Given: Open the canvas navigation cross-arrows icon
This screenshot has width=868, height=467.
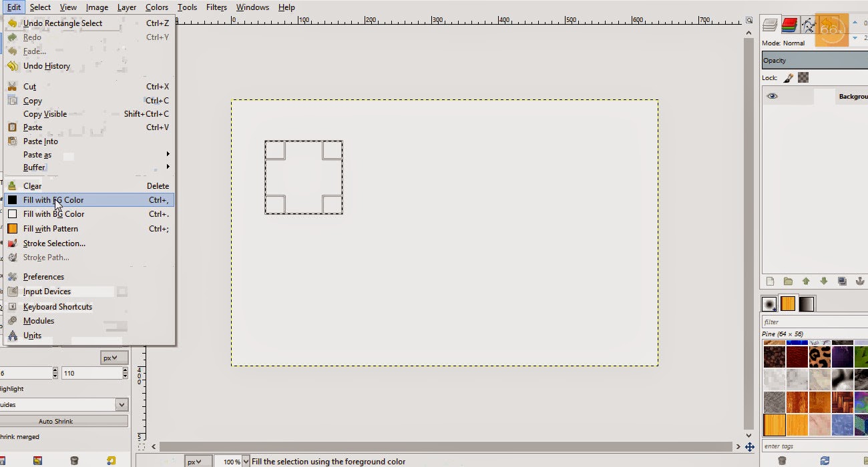Looking at the screenshot, I should pos(750,447).
